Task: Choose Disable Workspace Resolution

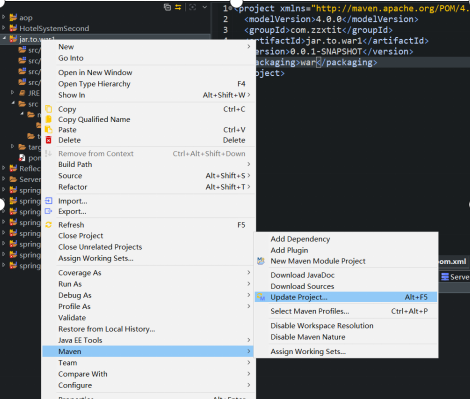Action: coord(322,326)
